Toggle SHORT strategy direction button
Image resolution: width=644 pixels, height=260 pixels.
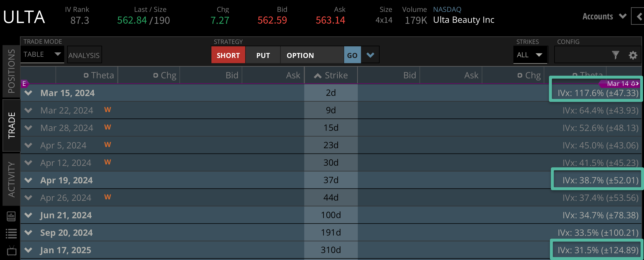228,55
